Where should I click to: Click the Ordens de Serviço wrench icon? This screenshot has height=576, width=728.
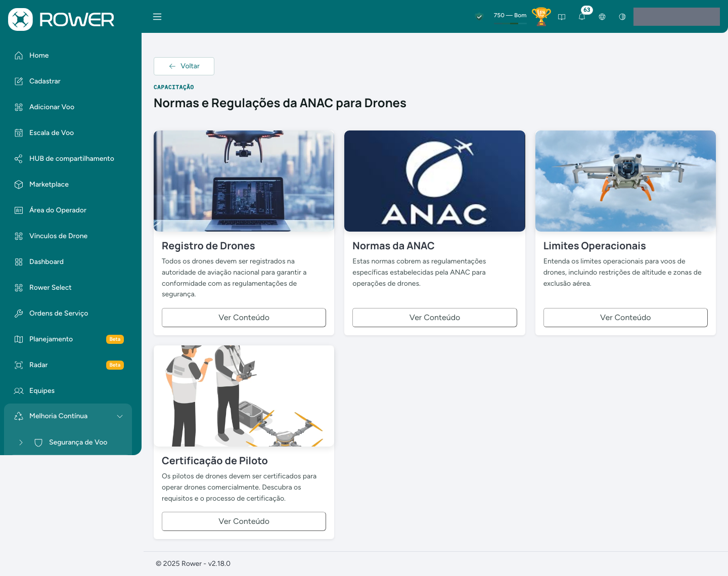pyautogui.click(x=19, y=314)
